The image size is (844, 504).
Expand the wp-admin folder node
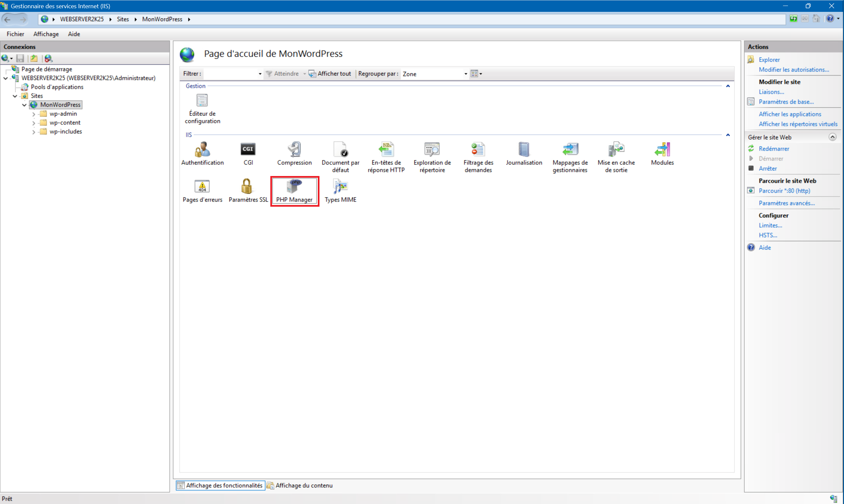click(34, 114)
